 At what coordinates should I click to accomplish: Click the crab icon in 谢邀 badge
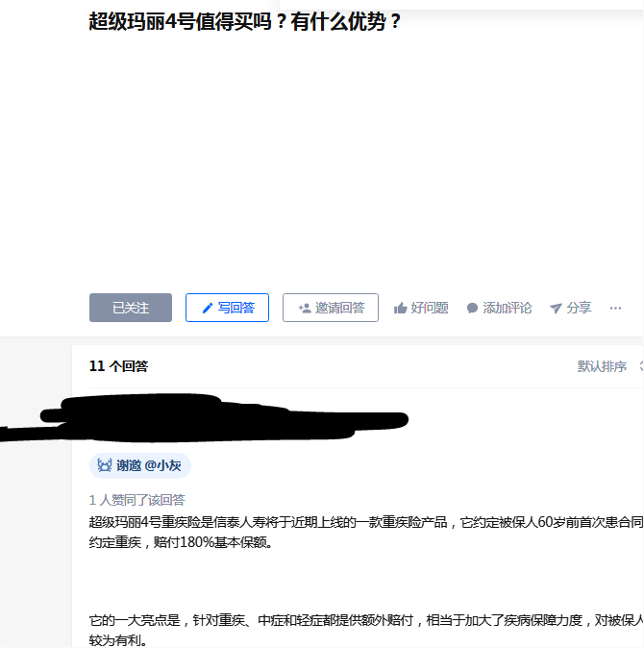105,465
